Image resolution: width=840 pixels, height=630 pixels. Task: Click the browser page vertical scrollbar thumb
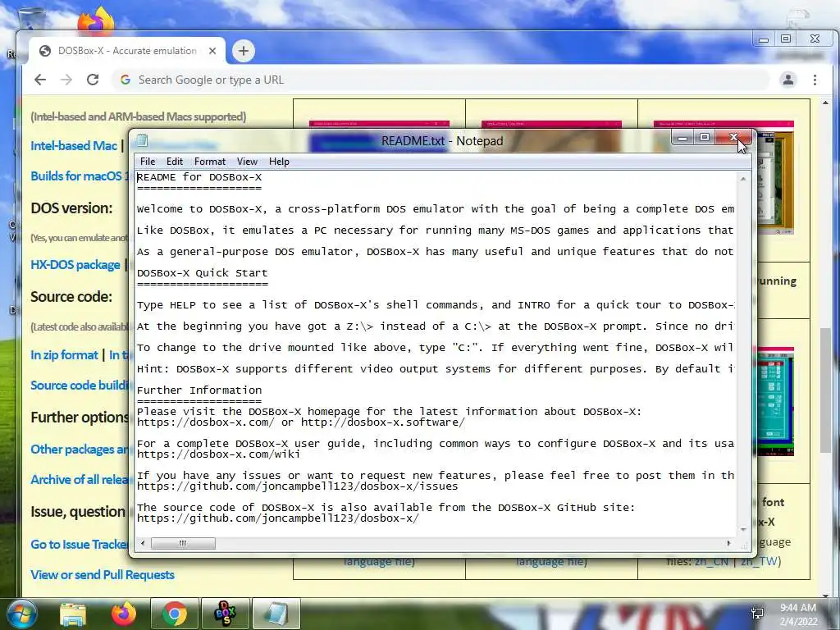[825, 390]
